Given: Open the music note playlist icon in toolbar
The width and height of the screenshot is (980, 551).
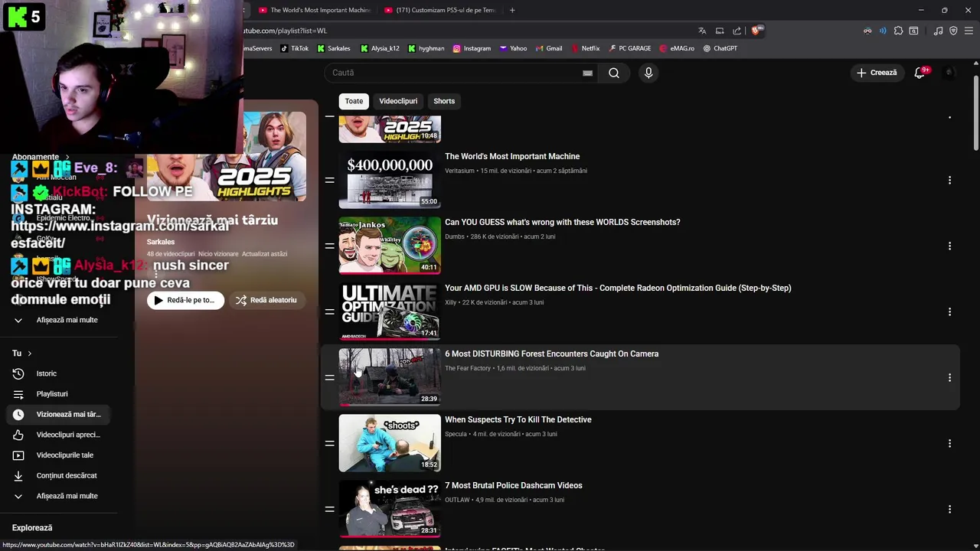Looking at the screenshot, I should tap(938, 31).
